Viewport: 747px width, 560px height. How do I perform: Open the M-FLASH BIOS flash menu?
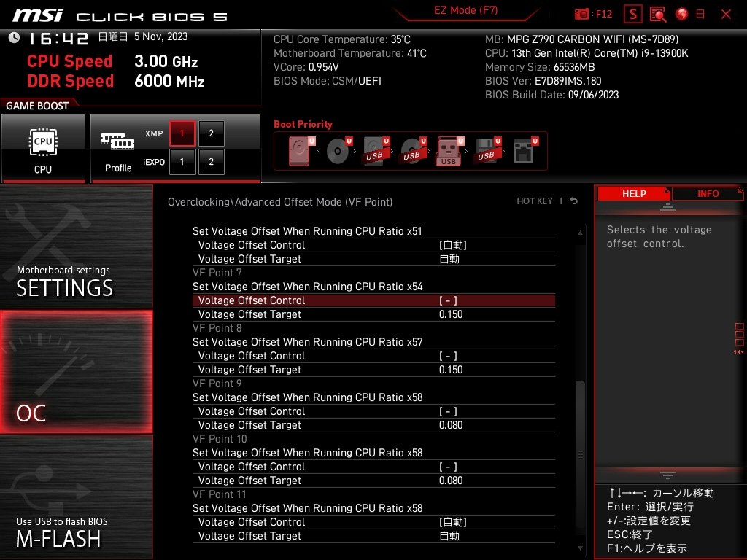click(x=76, y=497)
